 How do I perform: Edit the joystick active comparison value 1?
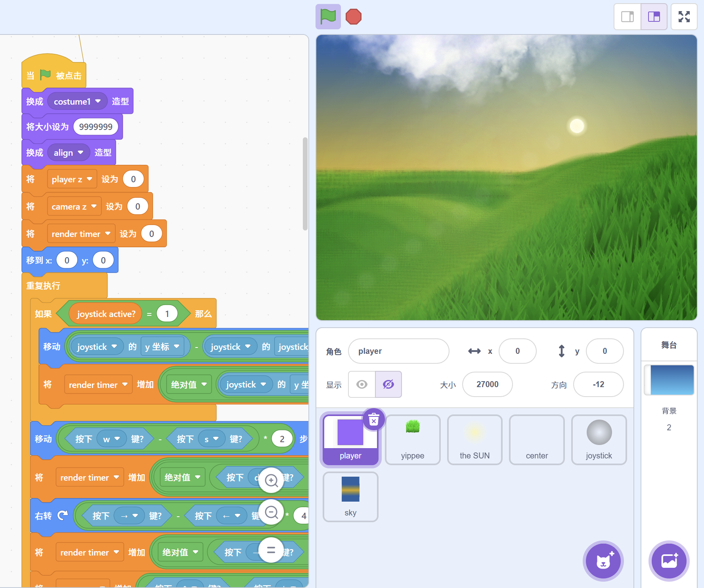[167, 314]
